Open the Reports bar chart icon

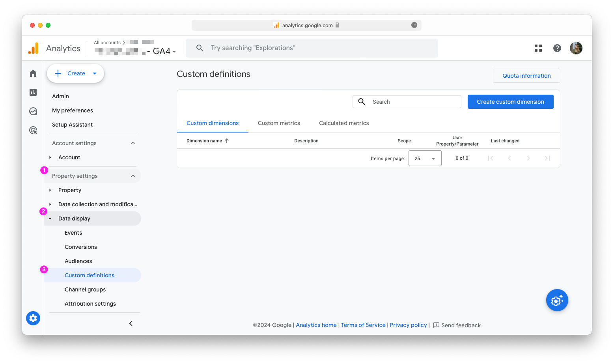pos(33,92)
